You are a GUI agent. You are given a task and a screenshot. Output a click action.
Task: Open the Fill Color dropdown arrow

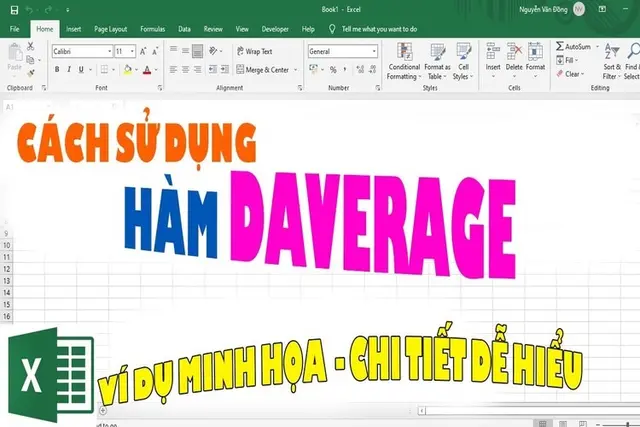pyautogui.click(x=136, y=70)
